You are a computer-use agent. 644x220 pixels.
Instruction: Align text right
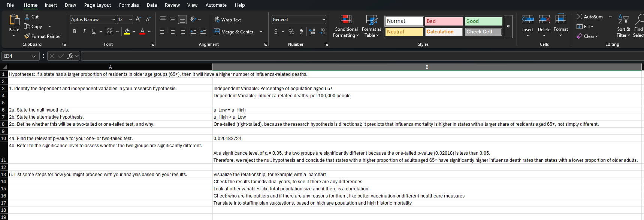tap(182, 32)
